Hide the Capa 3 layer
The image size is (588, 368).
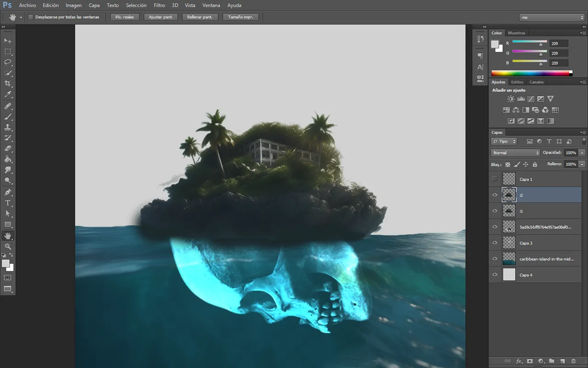pos(495,243)
